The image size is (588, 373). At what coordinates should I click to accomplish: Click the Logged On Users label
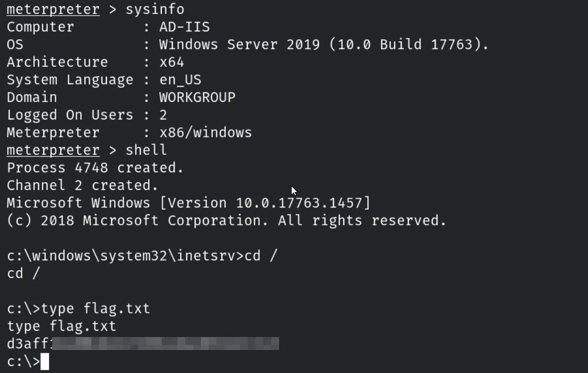pos(70,115)
